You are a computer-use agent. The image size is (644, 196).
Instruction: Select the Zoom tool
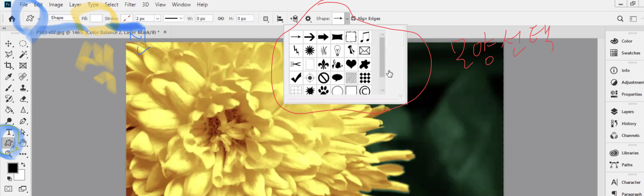9,154
